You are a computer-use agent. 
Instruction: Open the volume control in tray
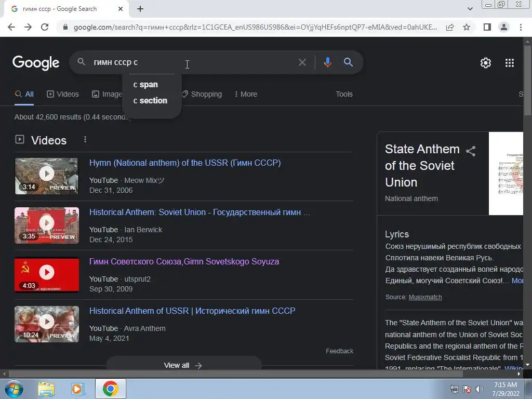(x=480, y=389)
